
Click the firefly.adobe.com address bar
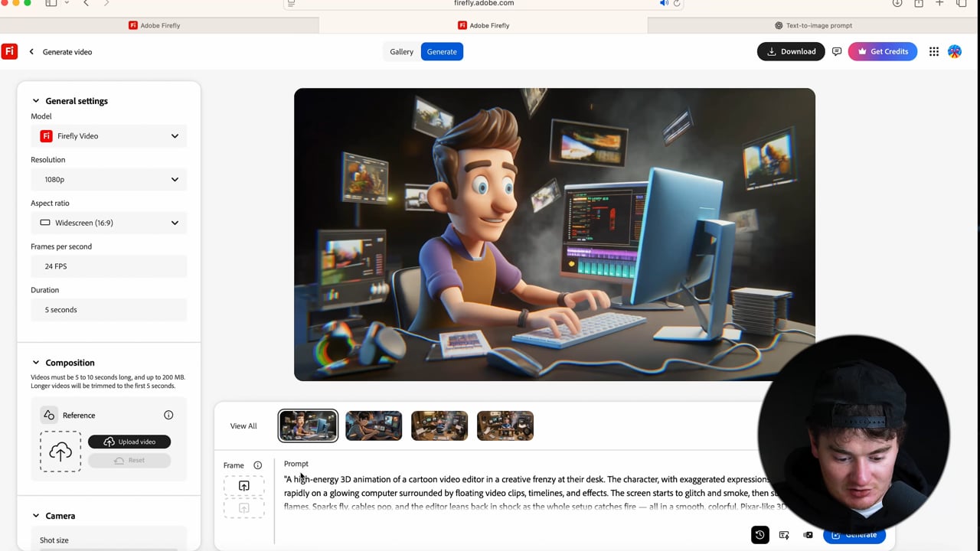click(x=484, y=4)
